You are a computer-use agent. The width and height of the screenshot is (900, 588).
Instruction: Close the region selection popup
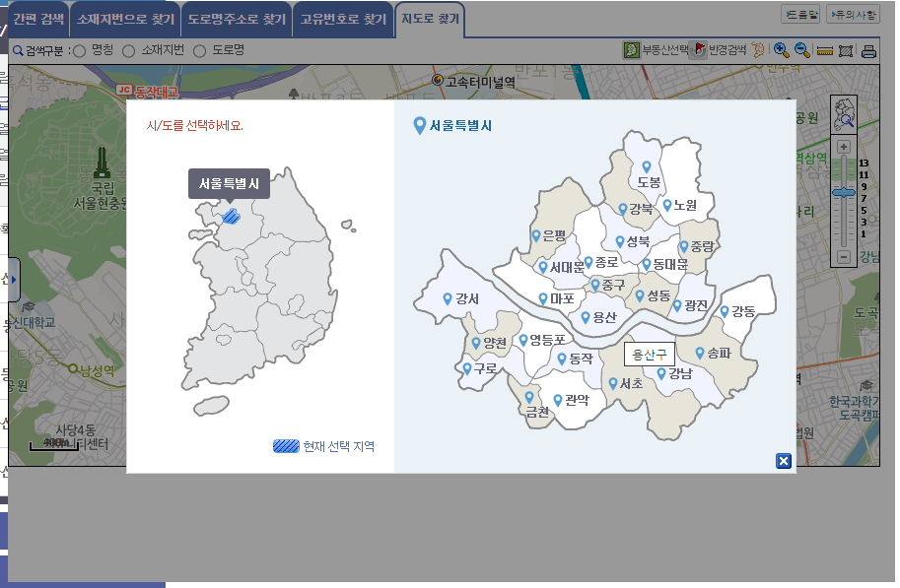[784, 461]
